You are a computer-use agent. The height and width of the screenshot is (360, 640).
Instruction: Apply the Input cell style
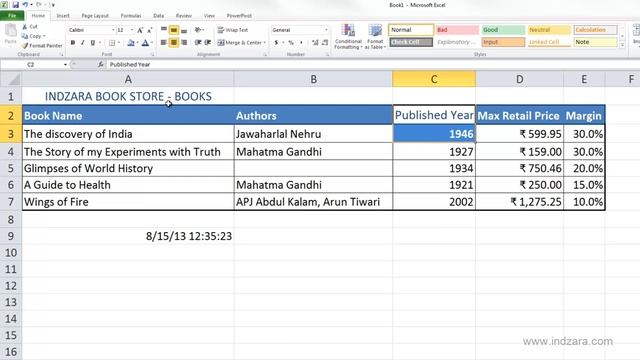503,42
